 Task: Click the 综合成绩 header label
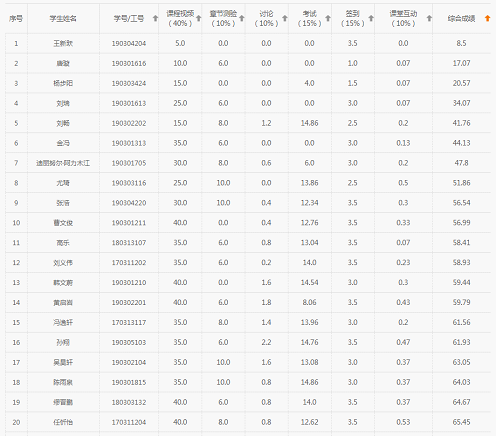461,19
